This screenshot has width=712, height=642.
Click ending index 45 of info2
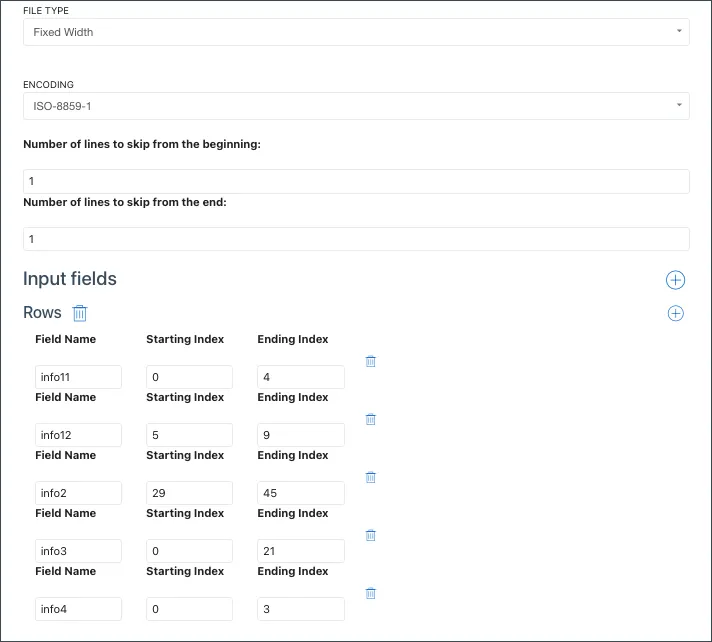pyautogui.click(x=301, y=493)
